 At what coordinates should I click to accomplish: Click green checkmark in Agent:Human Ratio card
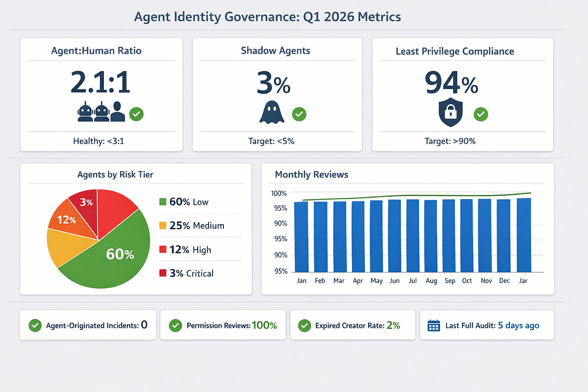tap(137, 114)
